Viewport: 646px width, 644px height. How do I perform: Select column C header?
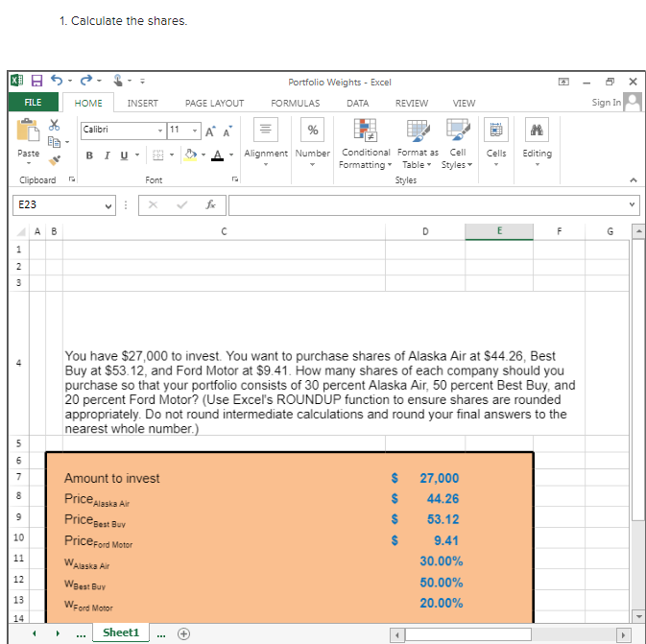tap(224, 231)
